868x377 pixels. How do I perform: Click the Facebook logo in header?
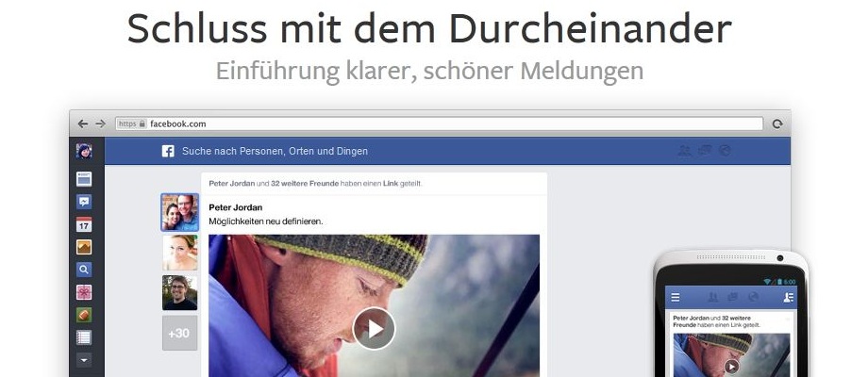[x=168, y=151]
